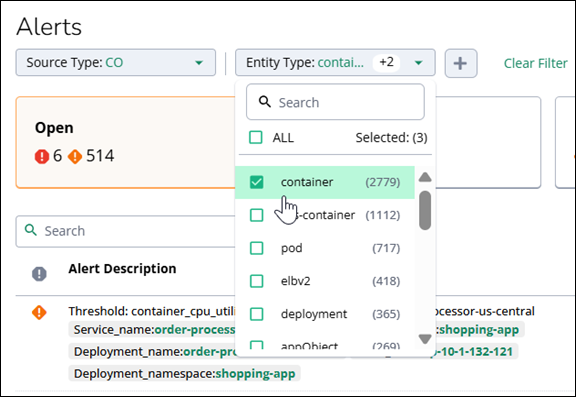Click the Selected: (3) label
The image size is (576, 397).
click(x=391, y=138)
